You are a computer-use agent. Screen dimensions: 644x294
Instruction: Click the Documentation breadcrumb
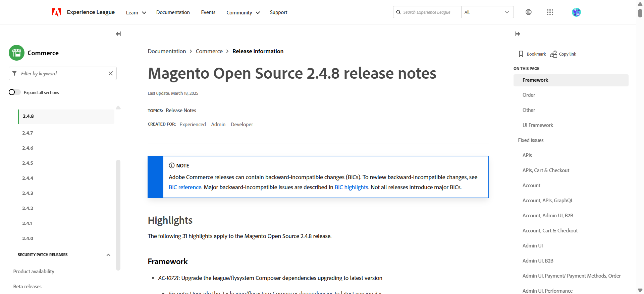(x=167, y=51)
